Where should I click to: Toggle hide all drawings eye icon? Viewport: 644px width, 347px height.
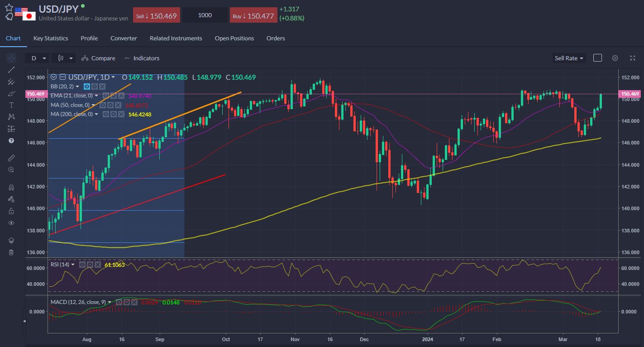point(11,223)
